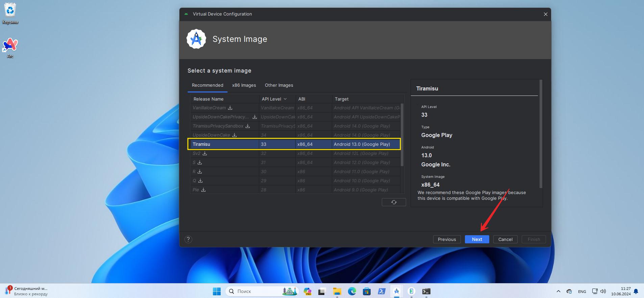Refresh the system image list

pyautogui.click(x=394, y=202)
